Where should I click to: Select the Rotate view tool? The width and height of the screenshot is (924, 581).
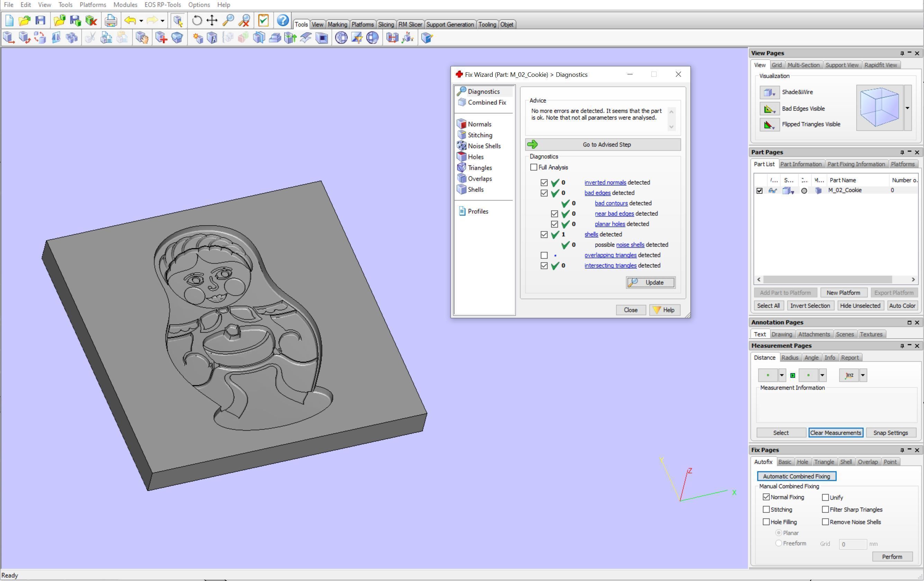(x=197, y=20)
